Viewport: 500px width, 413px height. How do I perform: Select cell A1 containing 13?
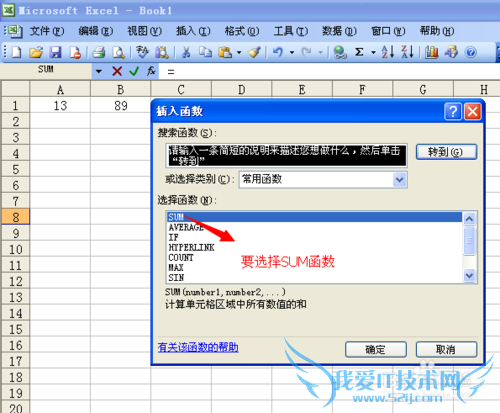pos(60,106)
